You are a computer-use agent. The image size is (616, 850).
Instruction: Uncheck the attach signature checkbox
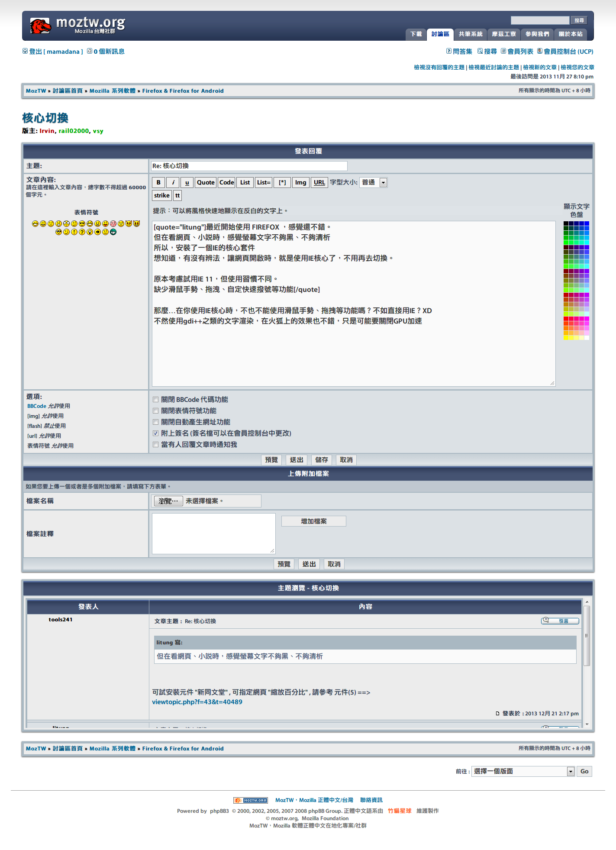[156, 433]
